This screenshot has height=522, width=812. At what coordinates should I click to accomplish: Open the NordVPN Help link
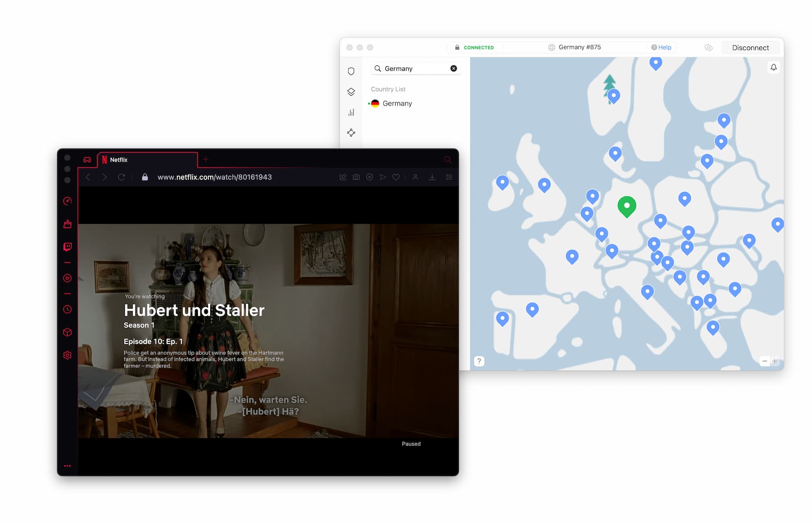[661, 47]
